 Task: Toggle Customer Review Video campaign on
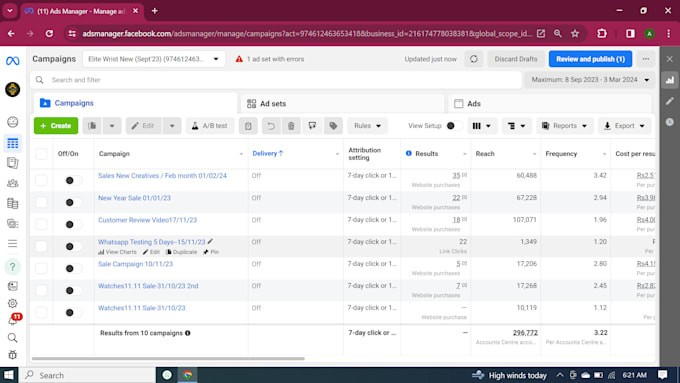pyautogui.click(x=73, y=224)
